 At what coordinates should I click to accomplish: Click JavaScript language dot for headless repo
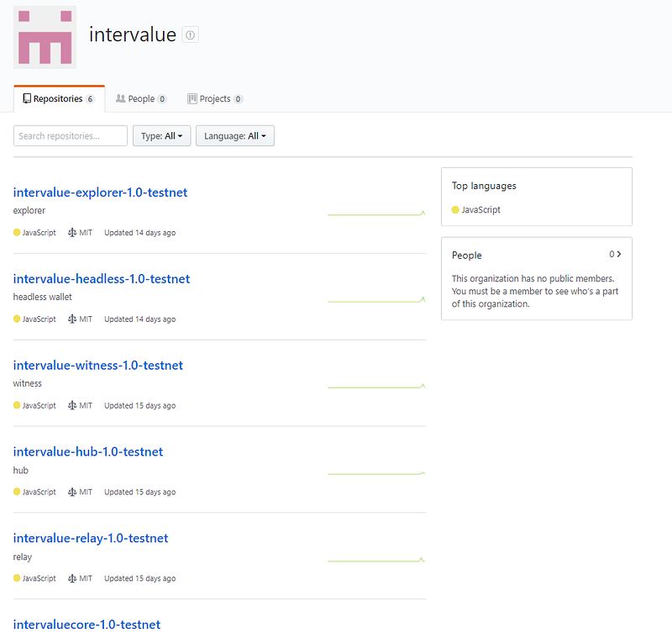[17, 319]
